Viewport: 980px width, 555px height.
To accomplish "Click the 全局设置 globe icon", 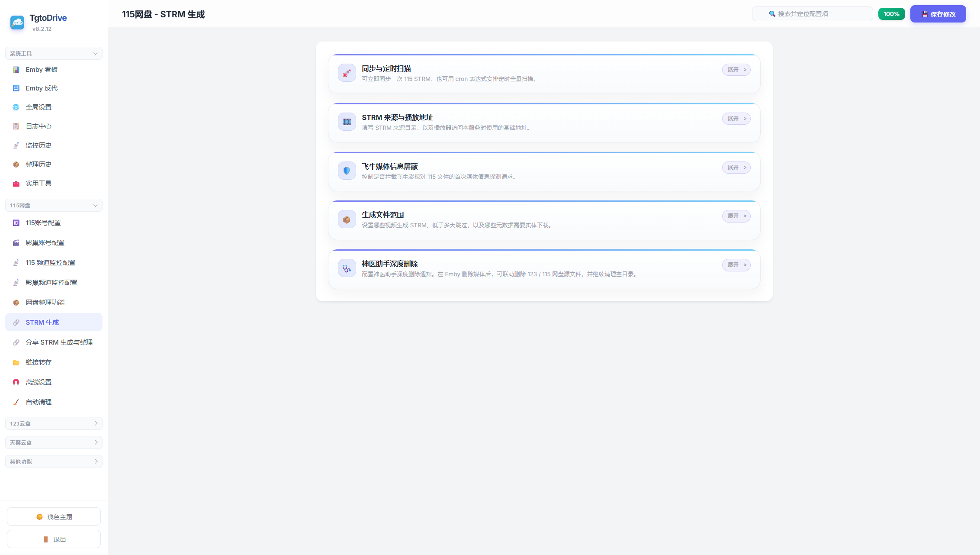I will 16,107.
